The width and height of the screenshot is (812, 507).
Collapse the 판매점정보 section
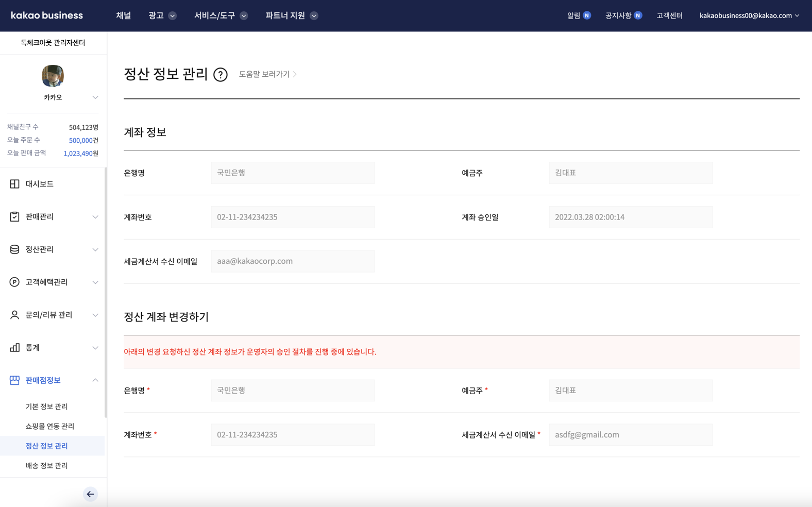pos(95,380)
